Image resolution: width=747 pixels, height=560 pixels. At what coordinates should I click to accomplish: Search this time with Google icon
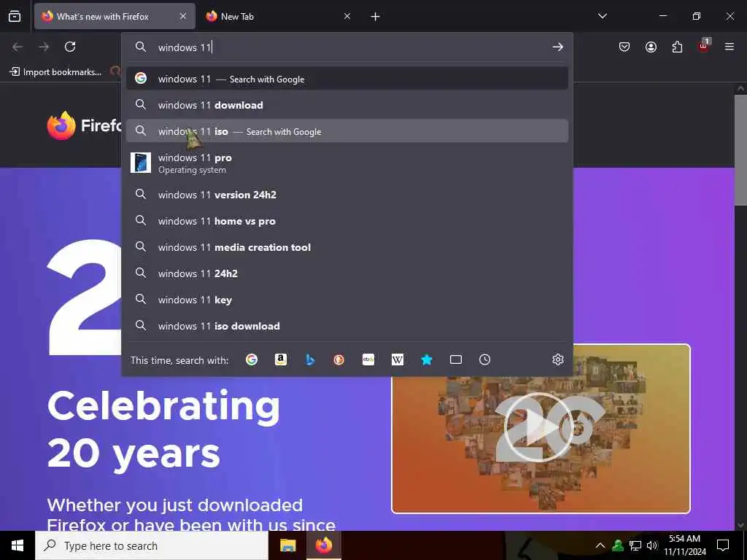[252, 359]
